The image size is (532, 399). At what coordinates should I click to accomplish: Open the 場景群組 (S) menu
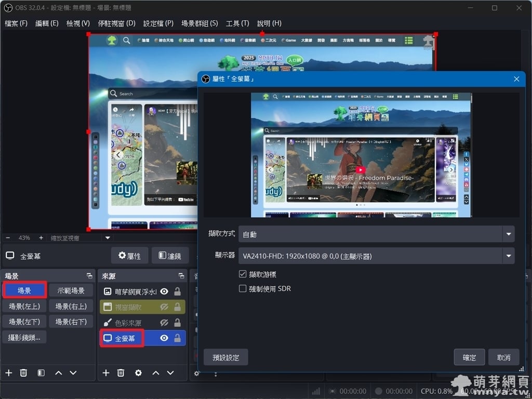(x=199, y=23)
